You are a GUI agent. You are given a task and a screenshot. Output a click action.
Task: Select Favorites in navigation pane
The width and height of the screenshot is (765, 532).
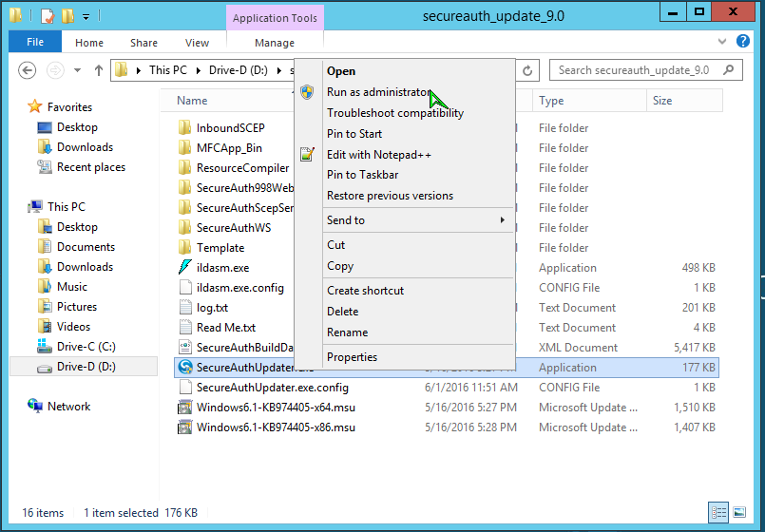pyautogui.click(x=69, y=107)
